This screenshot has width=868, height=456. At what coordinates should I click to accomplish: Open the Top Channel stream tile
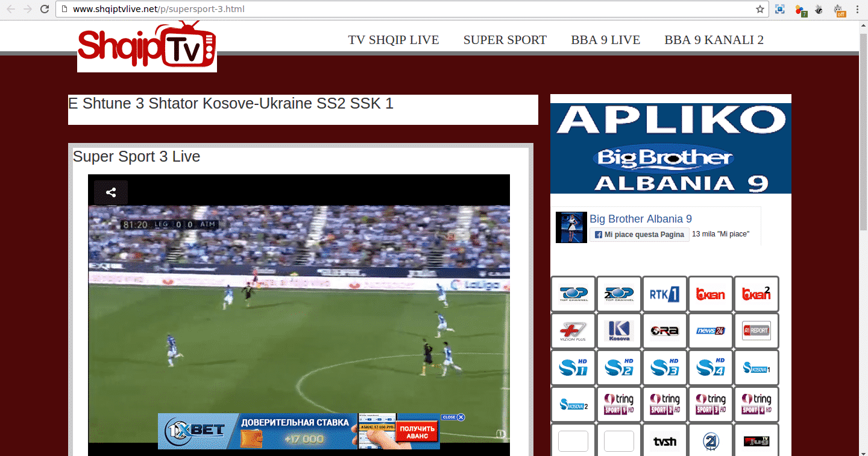click(573, 294)
